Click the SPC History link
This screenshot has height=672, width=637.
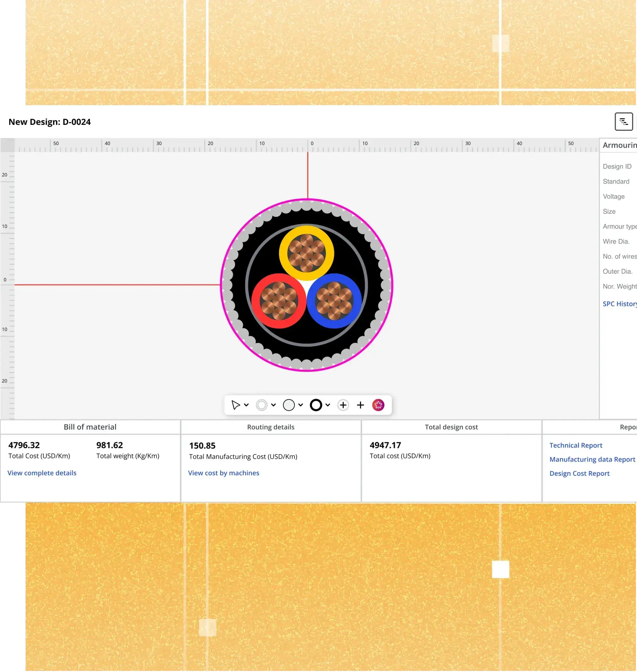tap(619, 304)
